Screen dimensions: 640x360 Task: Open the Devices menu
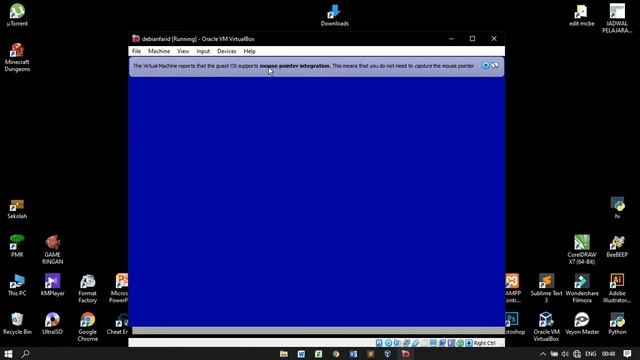227,51
